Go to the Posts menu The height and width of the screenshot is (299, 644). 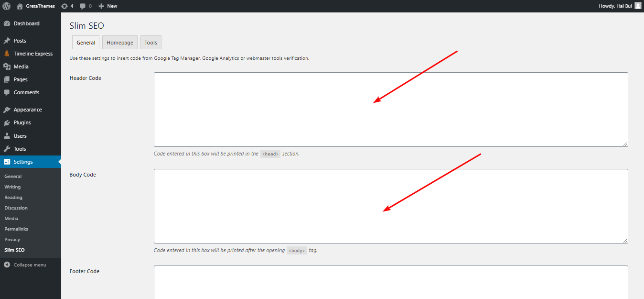pyautogui.click(x=31, y=41)
